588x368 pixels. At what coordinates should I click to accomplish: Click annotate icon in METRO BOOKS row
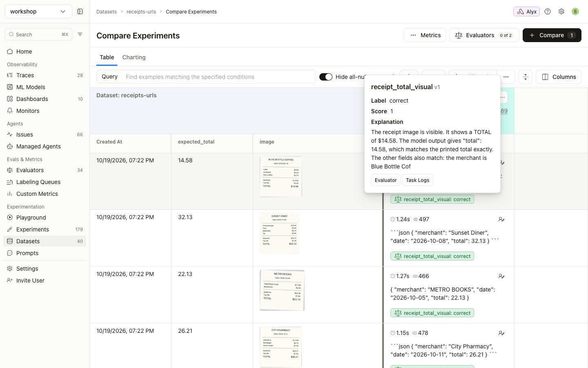(x=501, y=276)
